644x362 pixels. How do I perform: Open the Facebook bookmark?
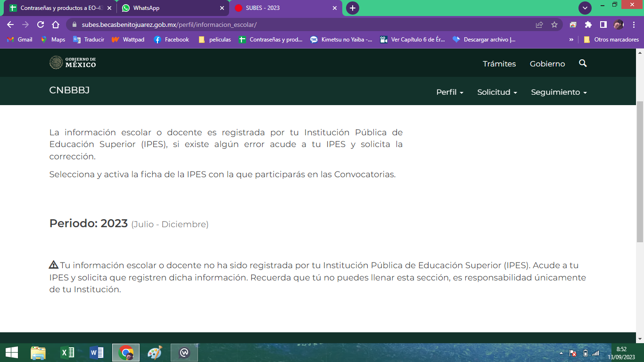pos(172,40)
